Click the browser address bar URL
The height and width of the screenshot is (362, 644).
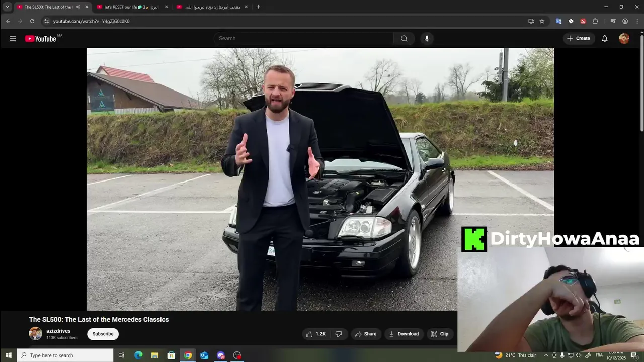(x=91, y=21)
